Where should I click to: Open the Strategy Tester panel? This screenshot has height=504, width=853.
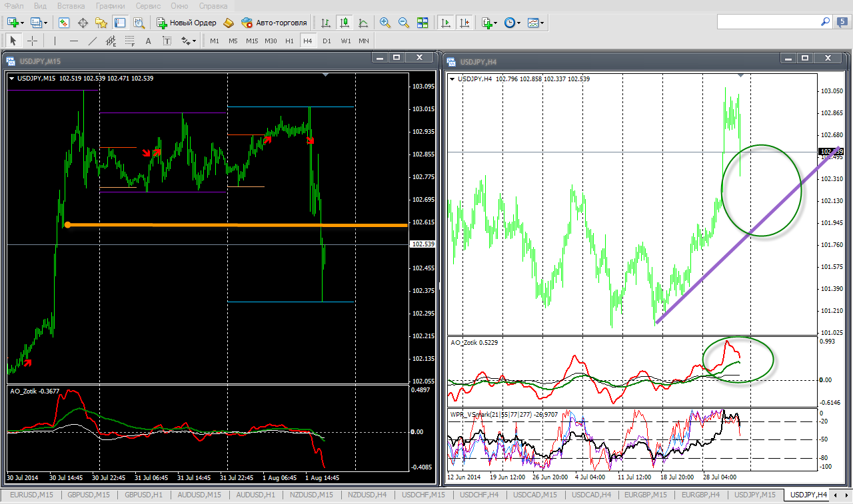[x=139, y=23]
